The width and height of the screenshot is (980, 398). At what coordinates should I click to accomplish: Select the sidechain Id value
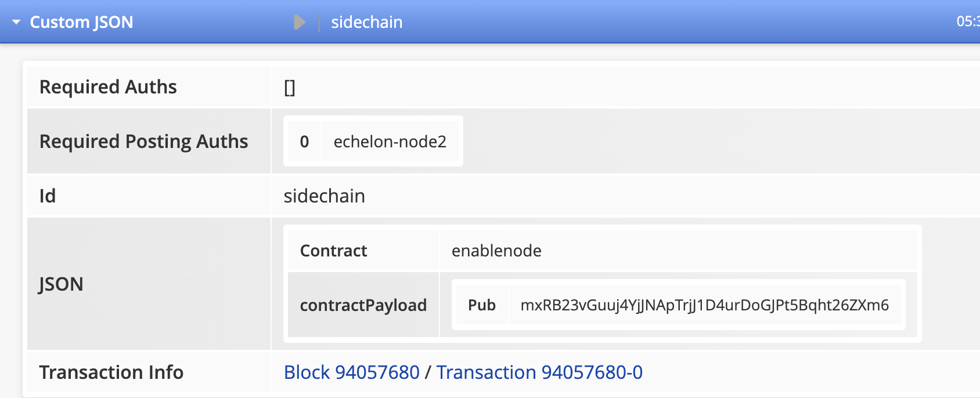pyautogui.click(x=324, y=196)
